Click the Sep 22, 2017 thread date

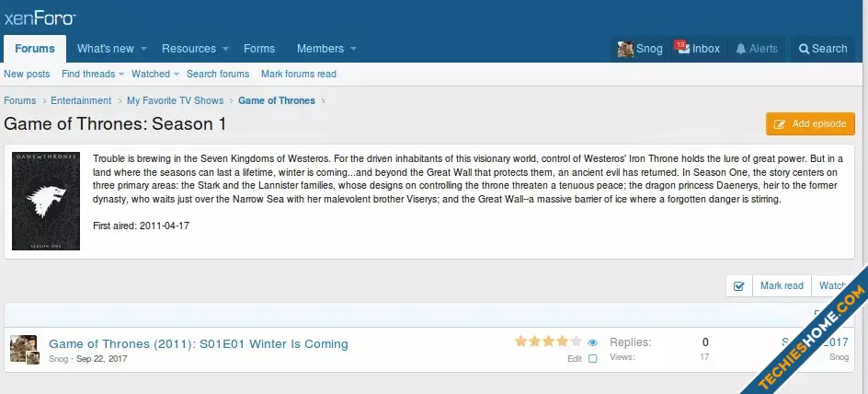(x=102, y=359)
